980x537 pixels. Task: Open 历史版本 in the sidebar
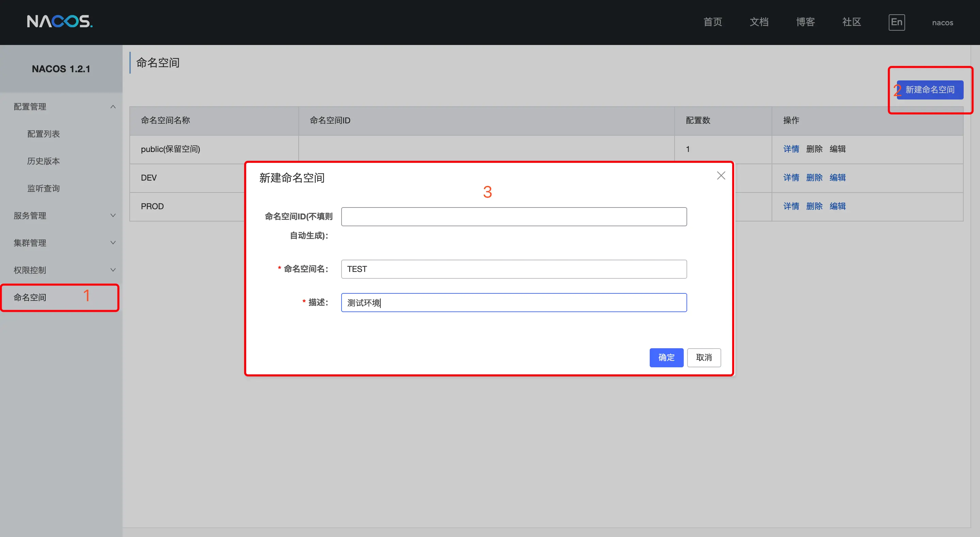43,161
